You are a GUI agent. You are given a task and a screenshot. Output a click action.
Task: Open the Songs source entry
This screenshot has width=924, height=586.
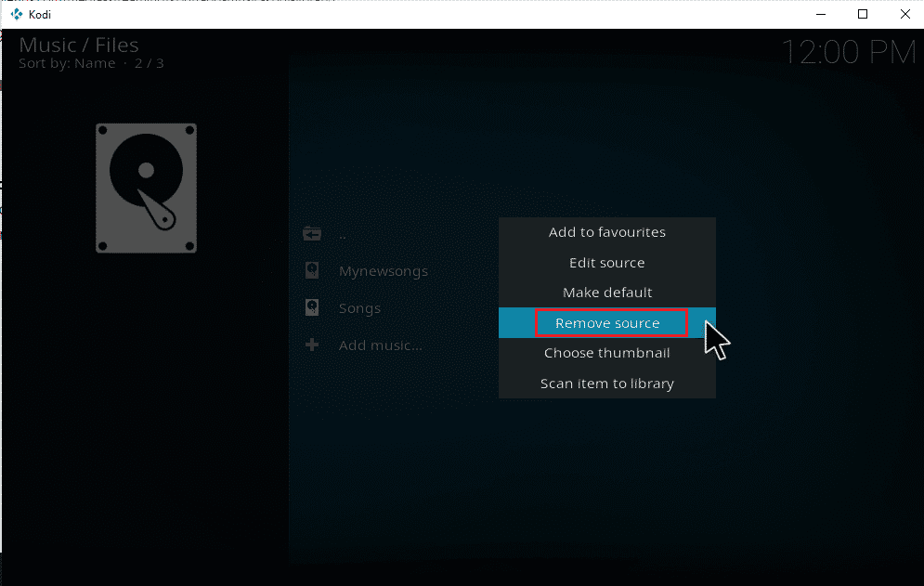pyautogui.click(x=359, y=308)
